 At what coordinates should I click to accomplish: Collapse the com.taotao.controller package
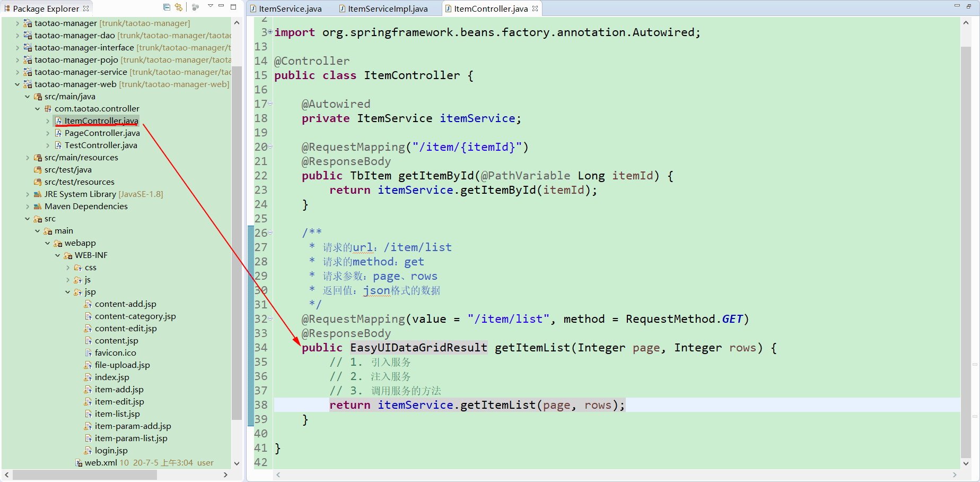tap(38, 109)
